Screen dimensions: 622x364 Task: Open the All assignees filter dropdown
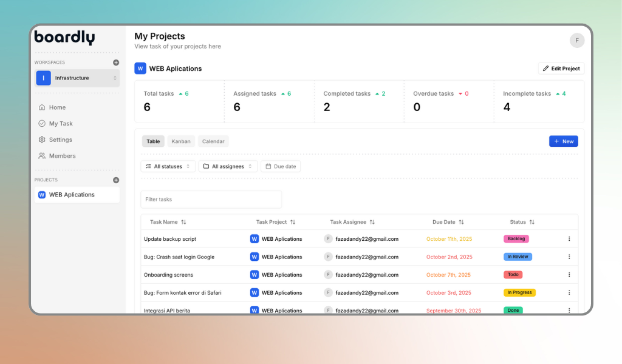(x=228, y=166)
